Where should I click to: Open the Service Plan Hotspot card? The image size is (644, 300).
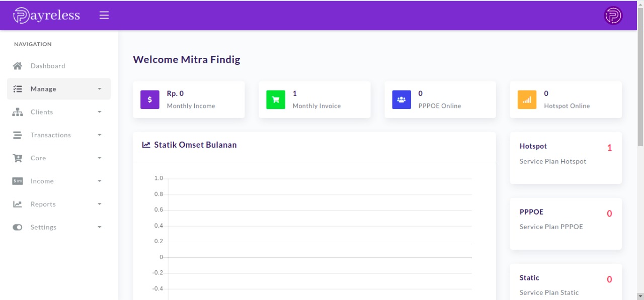566,158
